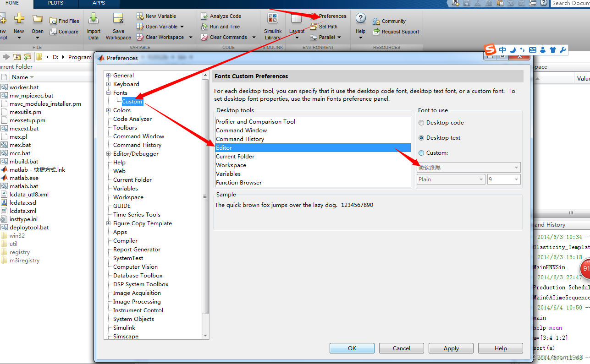590x364 pixels.
Task: Select Custom under Fonts tree
Action: [132, 102]
